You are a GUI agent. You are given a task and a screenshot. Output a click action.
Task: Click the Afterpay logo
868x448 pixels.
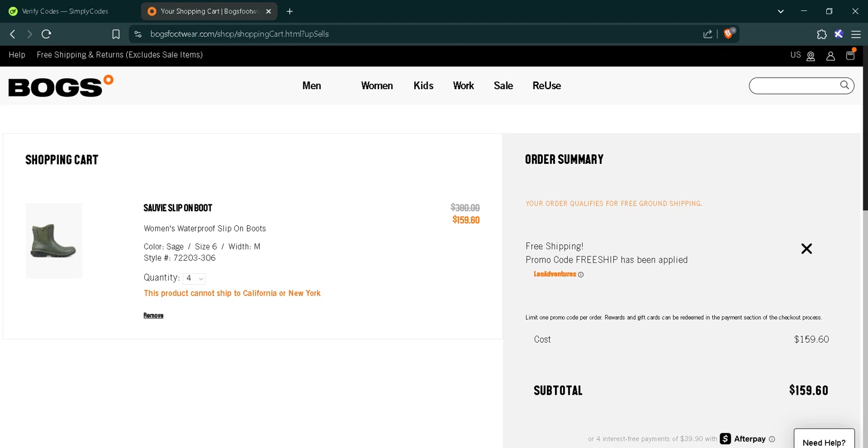pyautogui.click(x=742, y=439)
